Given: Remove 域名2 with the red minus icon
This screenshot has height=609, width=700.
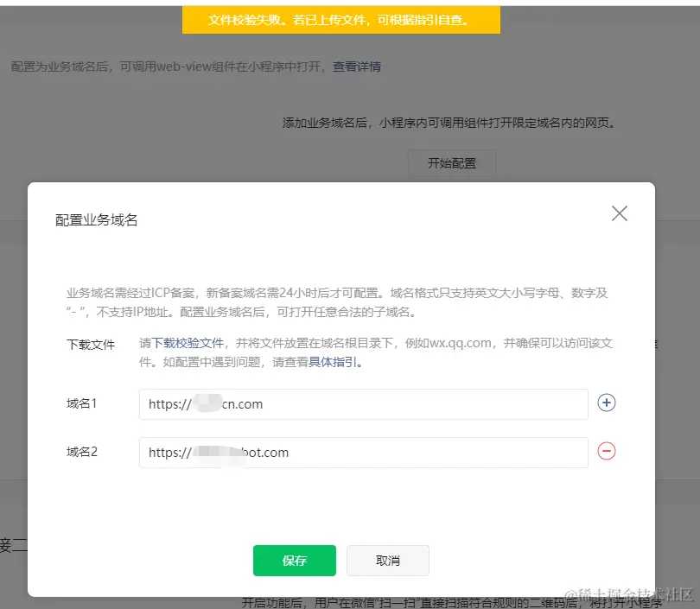Looking at the screenshot, I should (x=607, y=451).
